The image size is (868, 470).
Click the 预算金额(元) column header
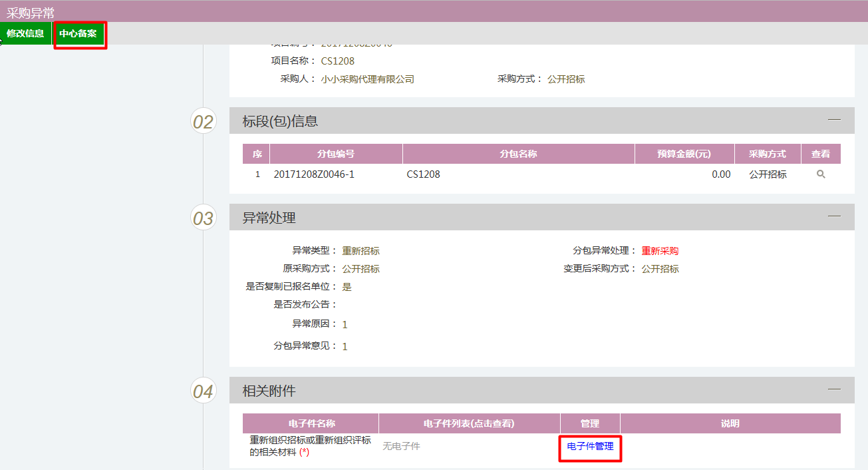coord(684,154)
